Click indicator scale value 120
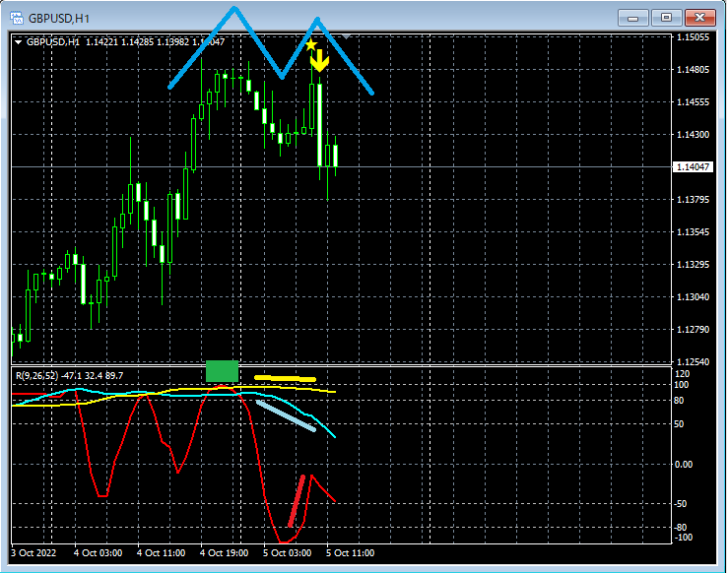 point(682,374)
